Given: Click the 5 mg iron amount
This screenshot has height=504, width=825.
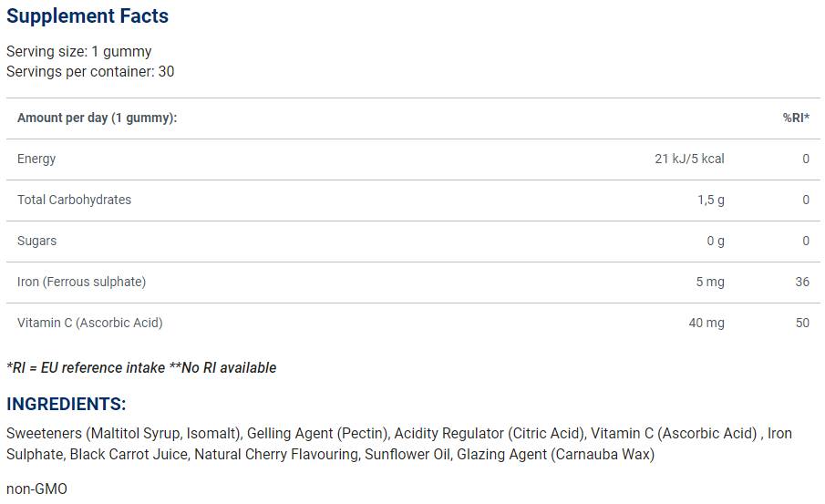Looking at the screenshot, I should tap(710, 282).
